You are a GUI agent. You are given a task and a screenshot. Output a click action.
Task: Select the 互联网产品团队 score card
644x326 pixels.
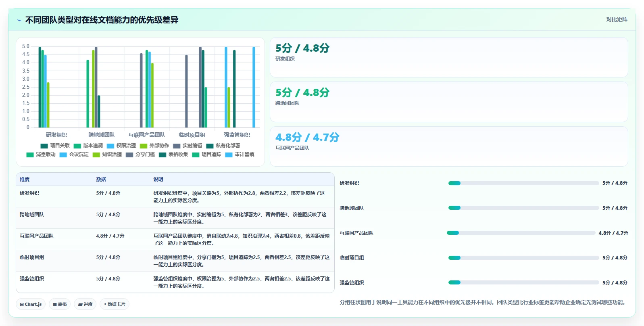click(x=449, y=146)
